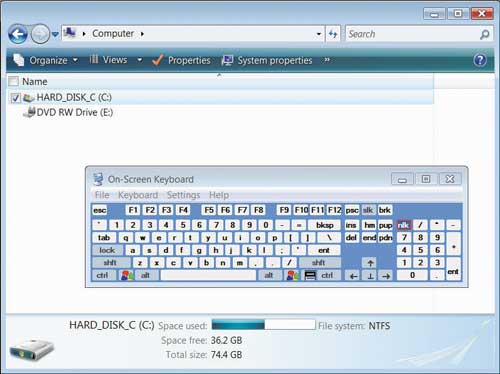The height and width of the screenshot is (374, 500).
Task: Click left Windows logo key on keyboard
Action: 127,275
